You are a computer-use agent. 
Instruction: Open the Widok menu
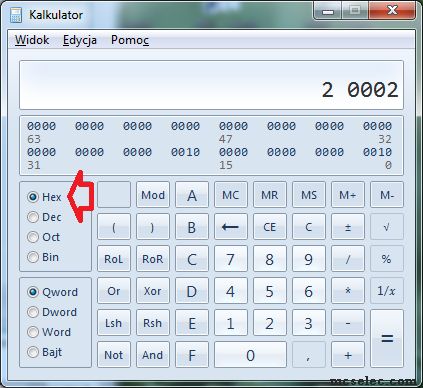click(x=32, y=40)
